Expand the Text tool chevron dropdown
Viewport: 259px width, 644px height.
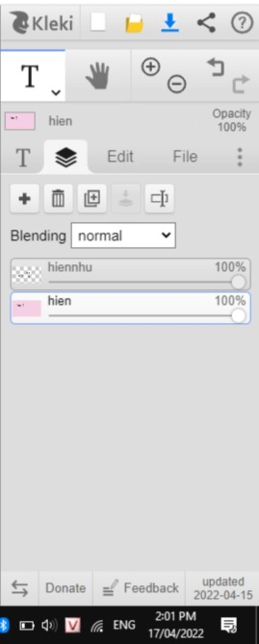pos(56,93)
